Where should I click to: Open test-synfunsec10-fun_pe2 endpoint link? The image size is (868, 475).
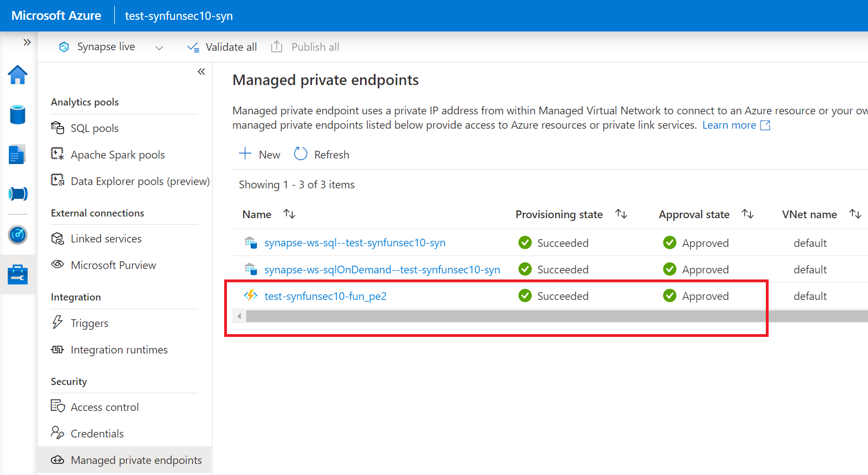pos(325,296)
